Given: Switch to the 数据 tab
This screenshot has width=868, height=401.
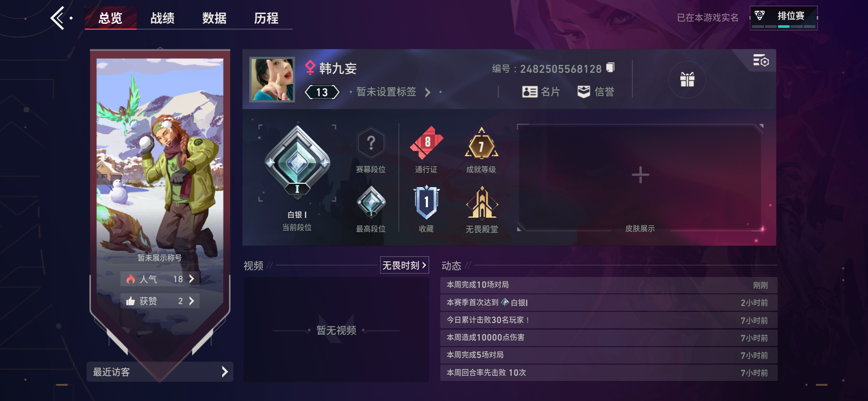Looking at the screenshot, I should pos(214,18).
